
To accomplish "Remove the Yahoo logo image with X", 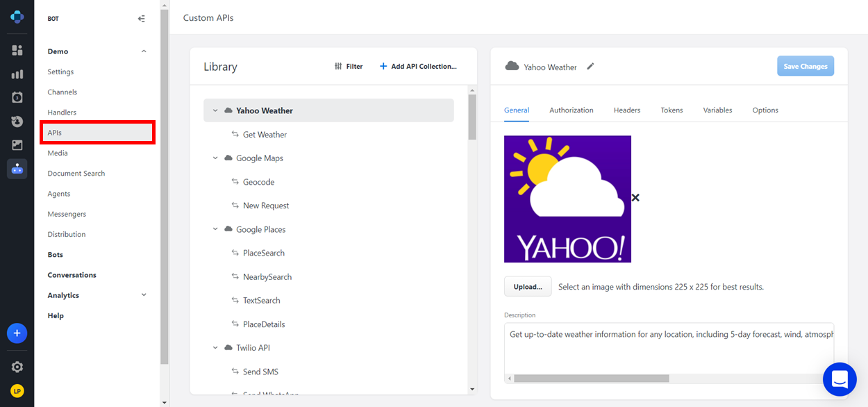I will pos(635,198).
